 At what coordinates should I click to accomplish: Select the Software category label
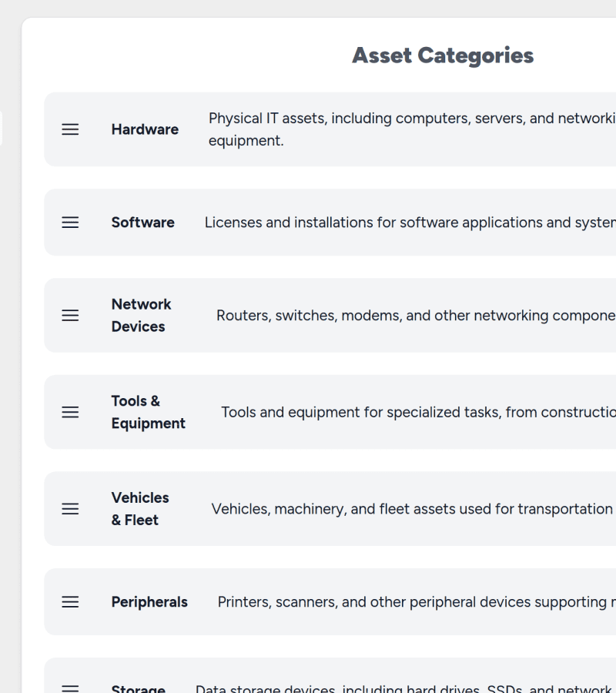point(142,223)
